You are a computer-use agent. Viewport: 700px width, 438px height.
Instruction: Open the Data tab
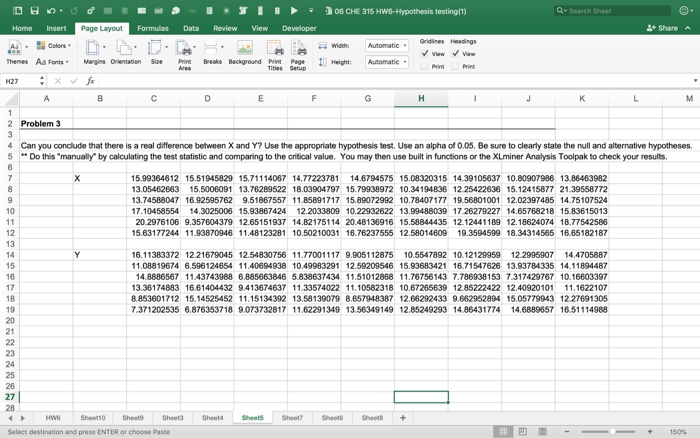(x=191, y=28)
